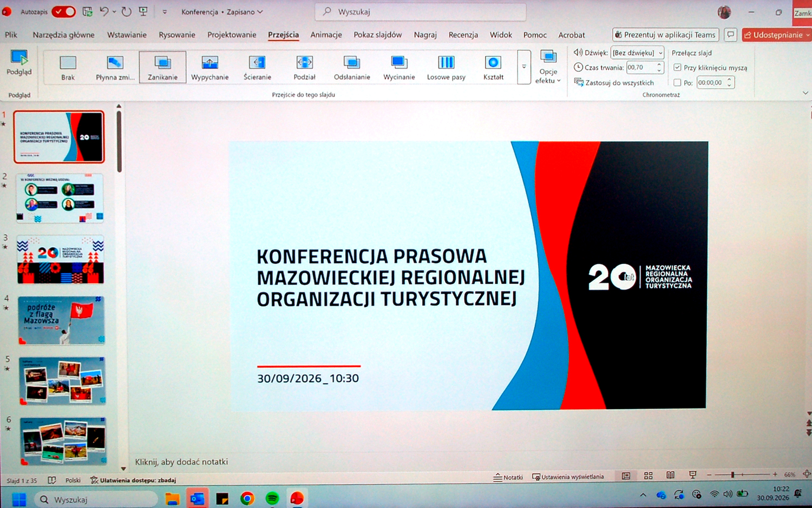Open Outlook from the taskbar
Viewport: 812px width, 508px height.
pyautogui.click(x=198, y=498)
